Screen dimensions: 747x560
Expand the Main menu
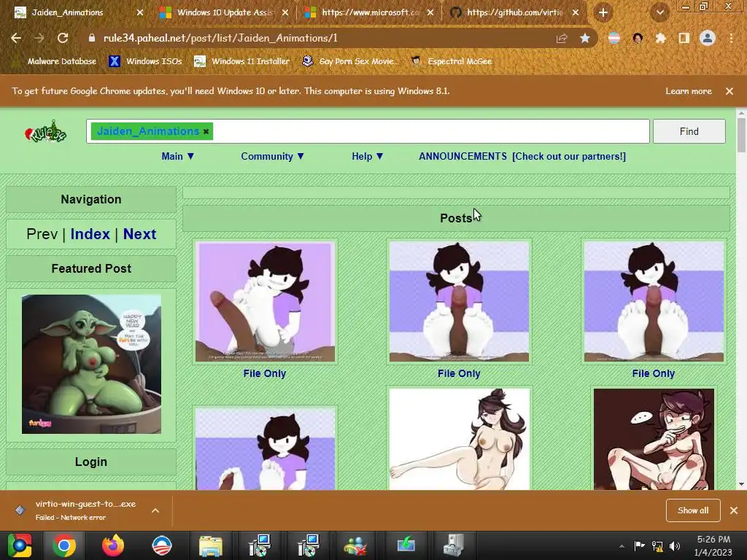pyautogui.click(x=178, y=156)
